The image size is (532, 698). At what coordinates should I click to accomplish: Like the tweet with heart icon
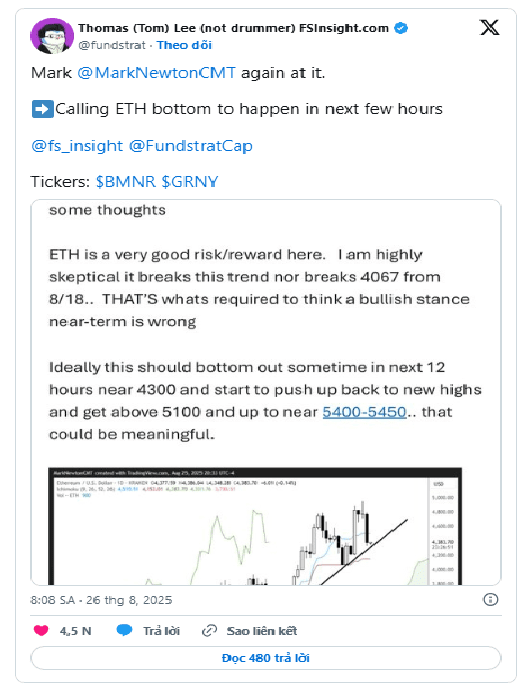[41, 630]
